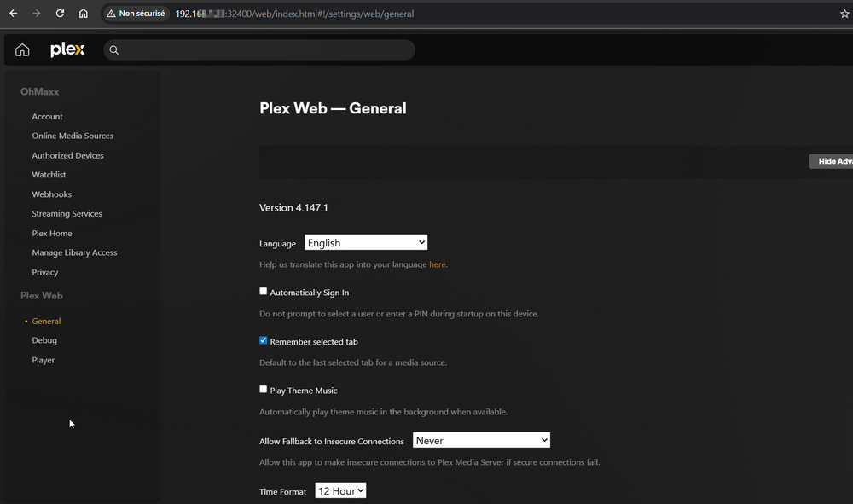The width and height of the screenshot is (853, 504).
Task: Enable Play Theme Music checkbox
Action: pos(264,389)
